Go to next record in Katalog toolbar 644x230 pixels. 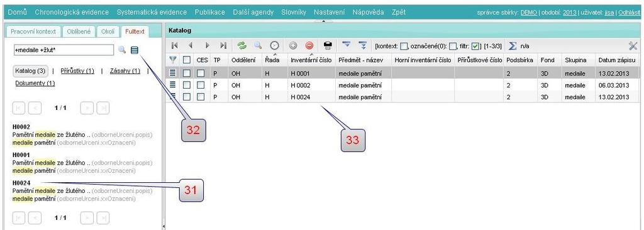pyautogui.click(x=208, y=46)
